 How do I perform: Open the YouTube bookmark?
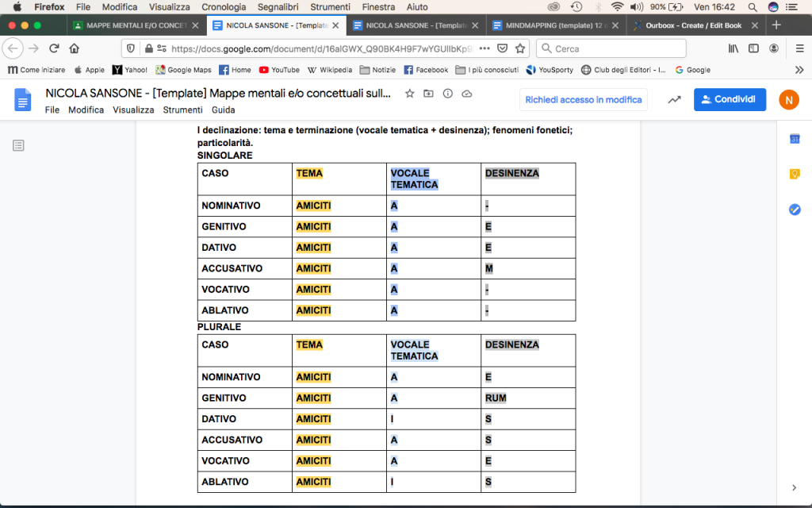pyautogui.click(x=279, y=70)
